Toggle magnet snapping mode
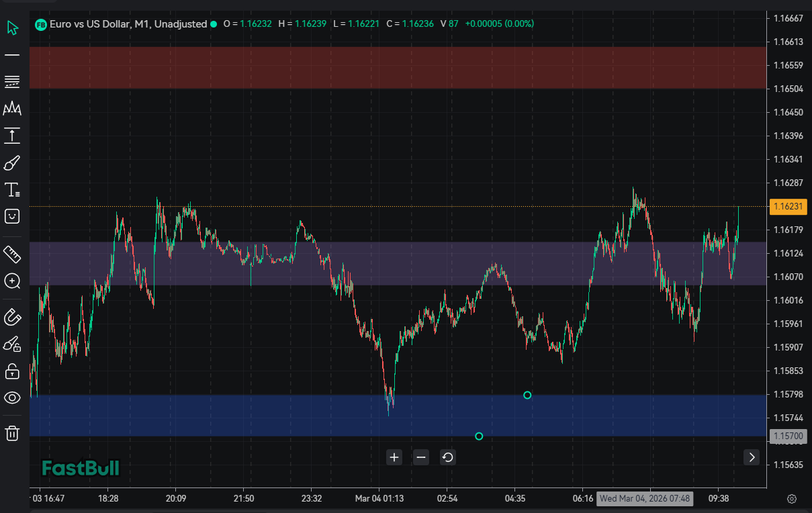Screen dimensions: 812x513 pos(12,317)
